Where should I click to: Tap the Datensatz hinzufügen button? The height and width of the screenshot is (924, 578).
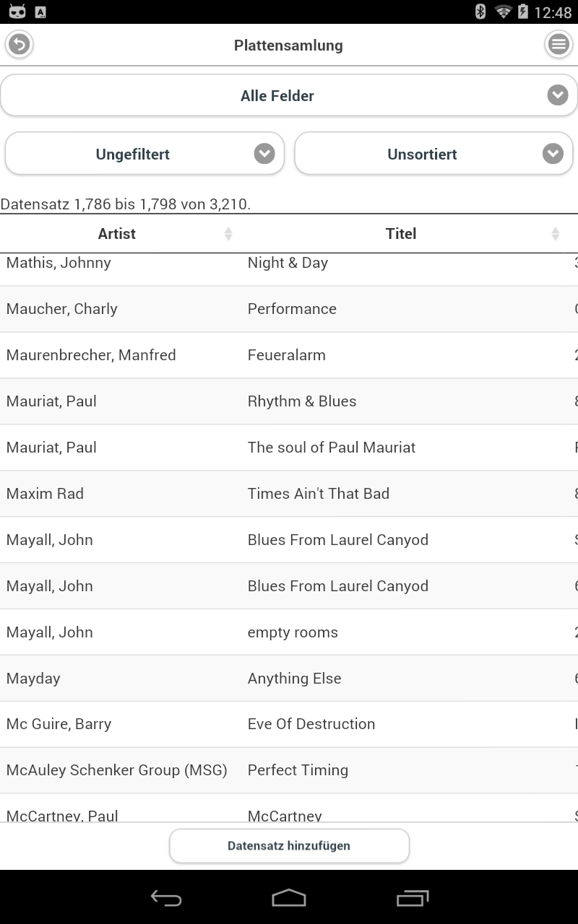pos(289,846)
